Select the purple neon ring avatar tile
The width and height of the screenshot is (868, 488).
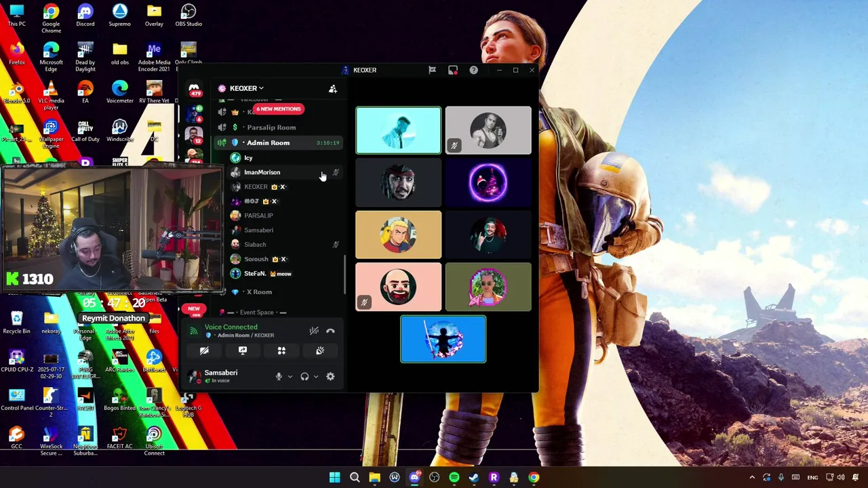click(488, 182)
